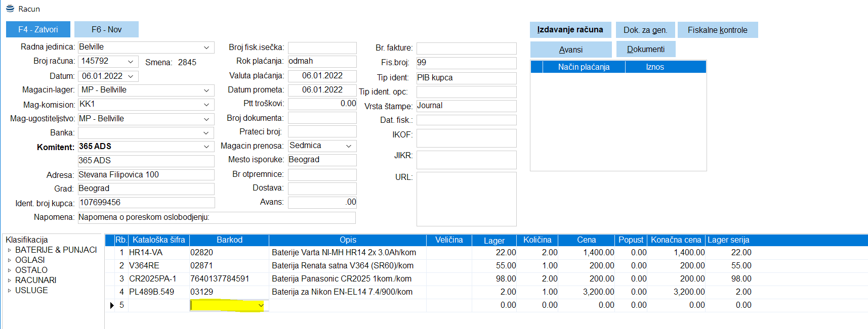
Task: Open Fiskalne kontrole
Action: point(717,30)
